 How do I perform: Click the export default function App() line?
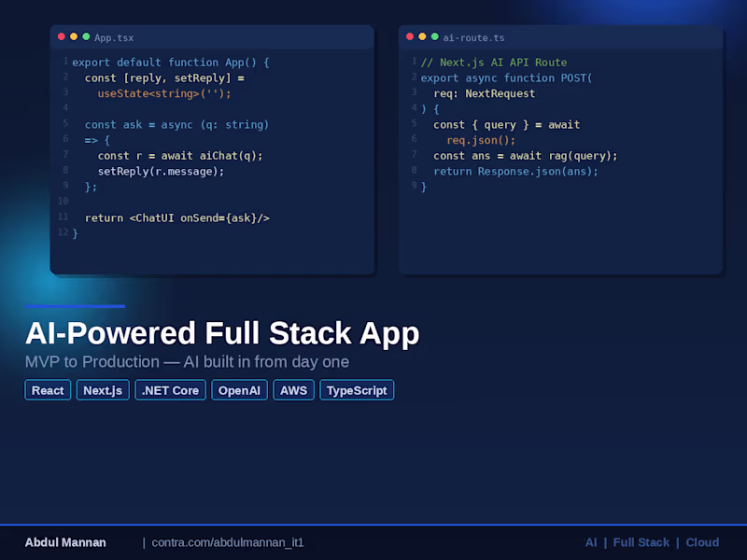(x=171, y=63)
